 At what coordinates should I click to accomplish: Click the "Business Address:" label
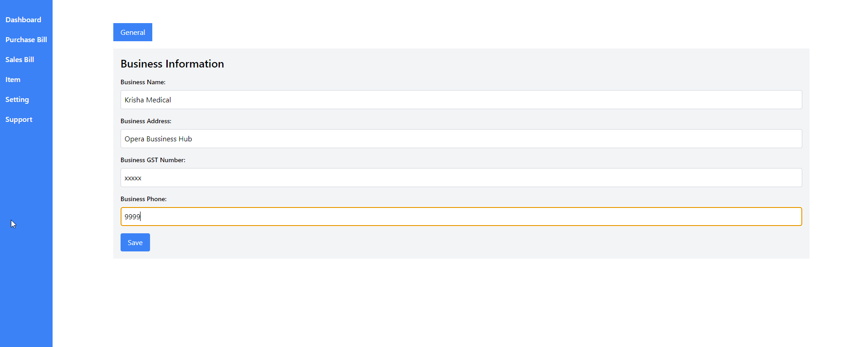(145, 121)
